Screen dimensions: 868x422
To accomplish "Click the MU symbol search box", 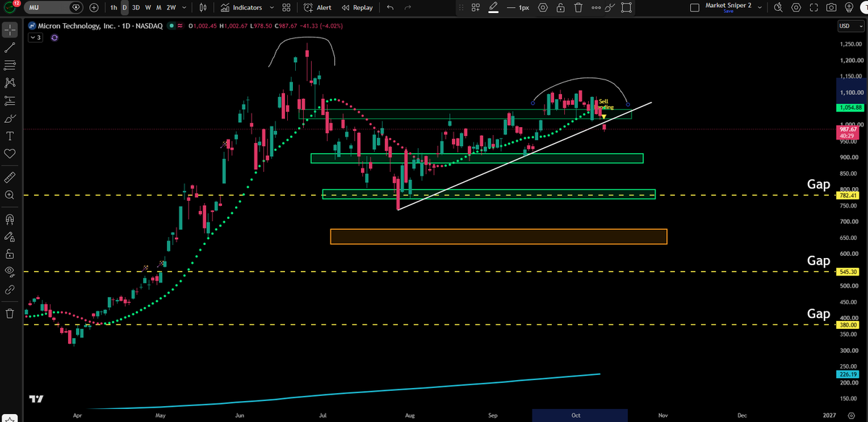I will [x=54, y=7].
